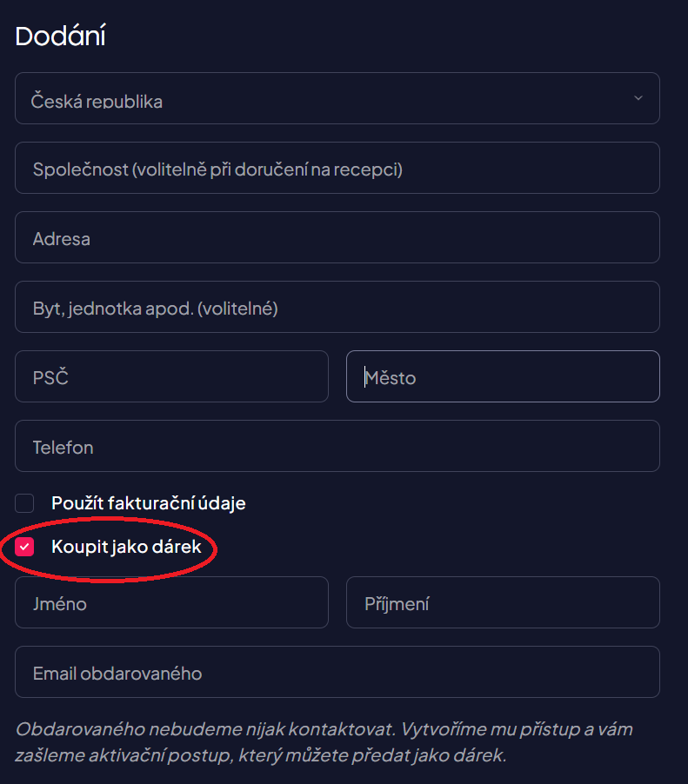Click the PSČ postal code field
Screen dimensions: 688x784
click(x=171, y=376)
